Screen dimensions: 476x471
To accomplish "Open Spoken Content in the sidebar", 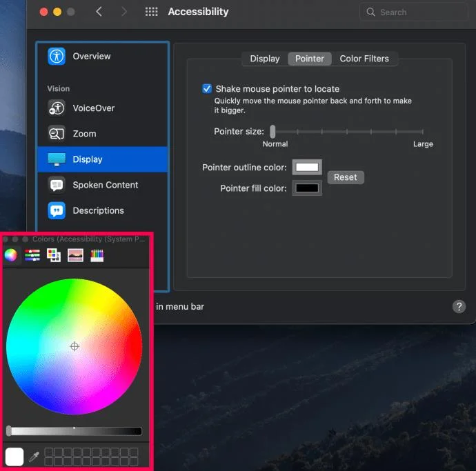I will [x=105, y=185].
